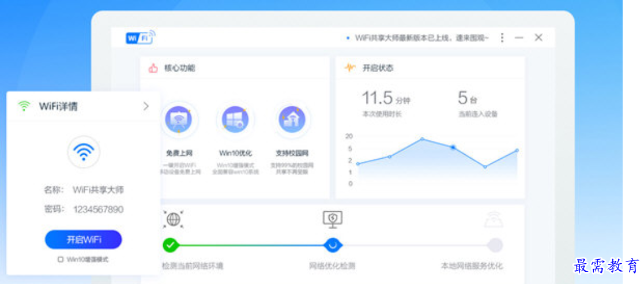Image resolution: width=644 pixels, height=284 pixels.
Task: Click the faded router service icon
Action: click(x=494, y=219)
